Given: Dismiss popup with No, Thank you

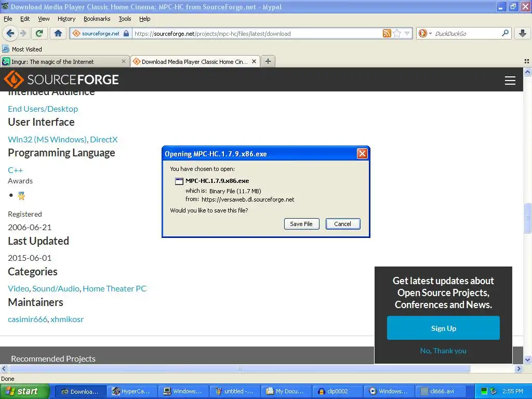Looking at the screenshot, I should click(443, 351).
